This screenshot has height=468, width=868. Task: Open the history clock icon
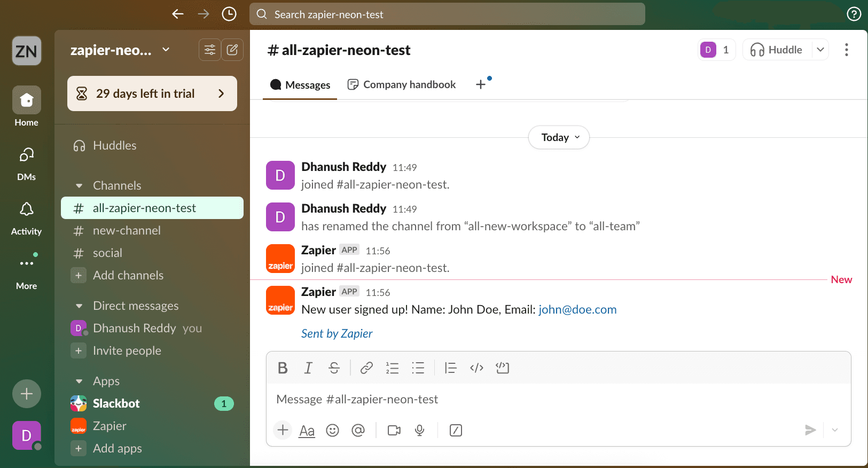coord(229,14)
